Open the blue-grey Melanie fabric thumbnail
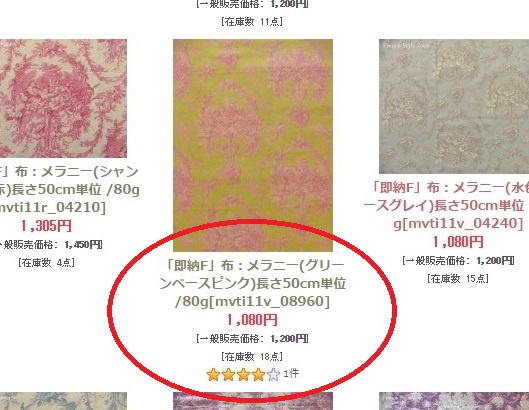 (x=454, y=106)
